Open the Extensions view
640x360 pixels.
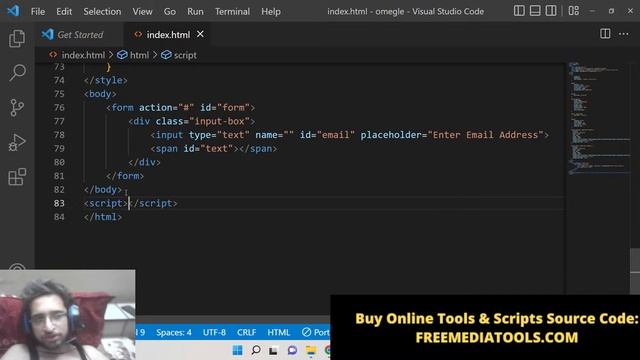pyautogui.click(x=17, y=177)
